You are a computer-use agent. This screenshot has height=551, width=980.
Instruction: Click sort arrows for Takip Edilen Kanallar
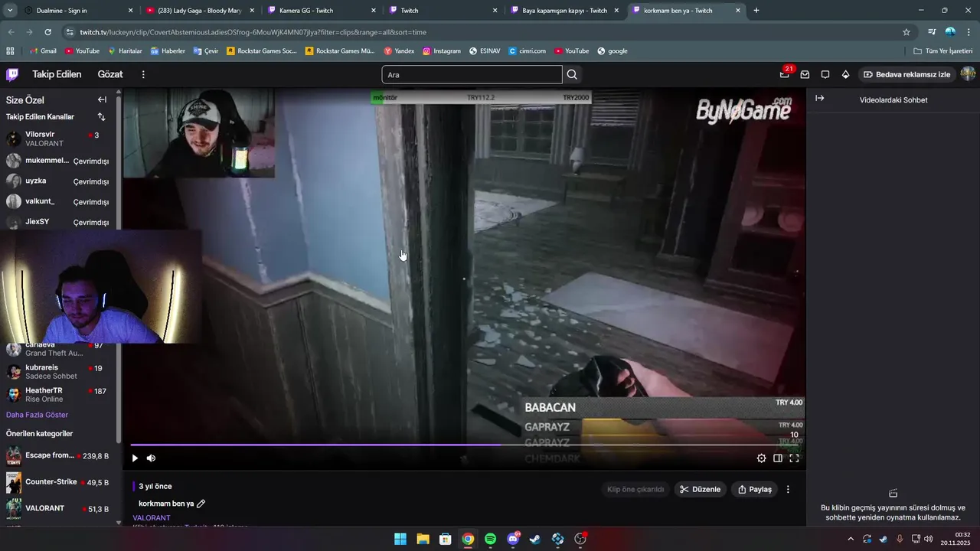101,117
